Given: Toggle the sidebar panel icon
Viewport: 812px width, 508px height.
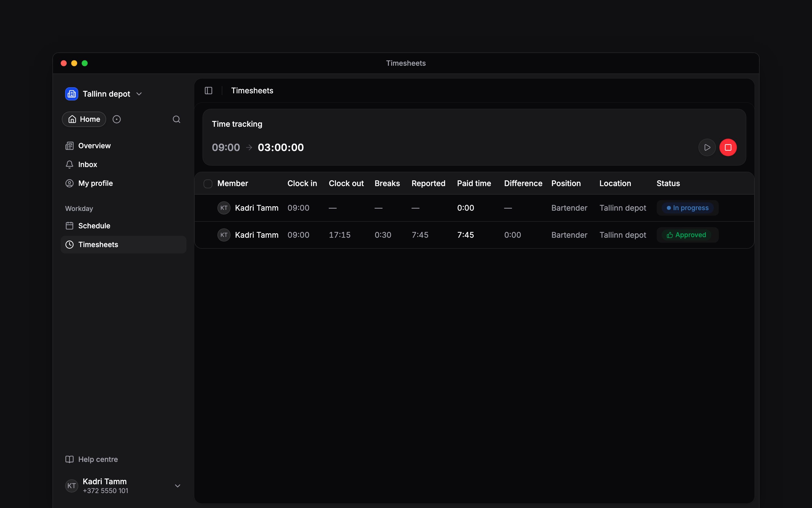Looking at the screenshot, I should [x=208, y=91].
